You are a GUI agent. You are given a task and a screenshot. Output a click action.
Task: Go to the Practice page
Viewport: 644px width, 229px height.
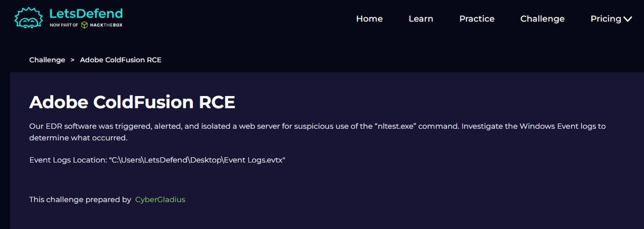point(476,19)
